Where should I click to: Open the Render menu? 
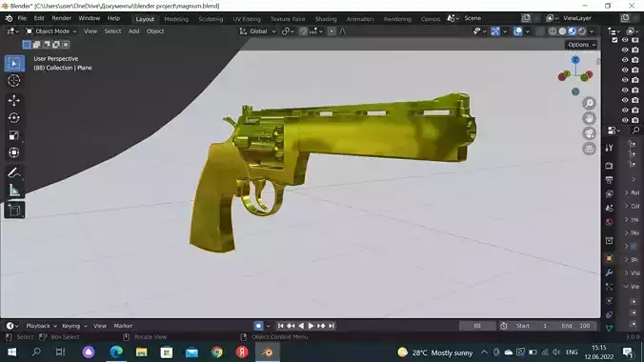pyautogui.click(x=61, y=18)
